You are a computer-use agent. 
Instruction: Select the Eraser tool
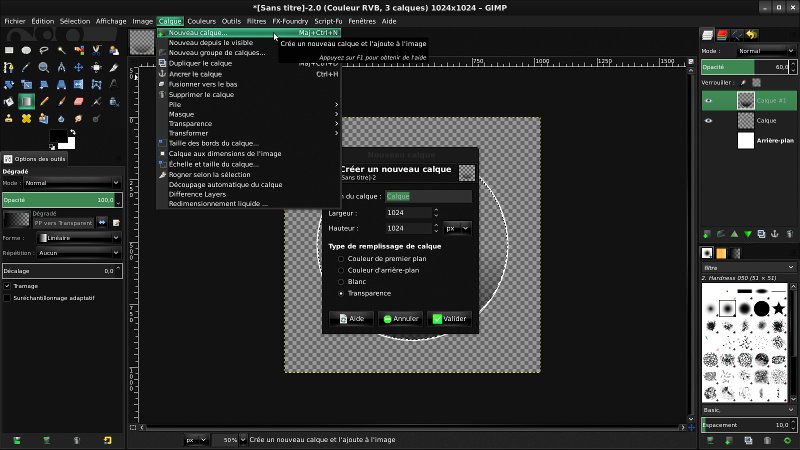79,102
